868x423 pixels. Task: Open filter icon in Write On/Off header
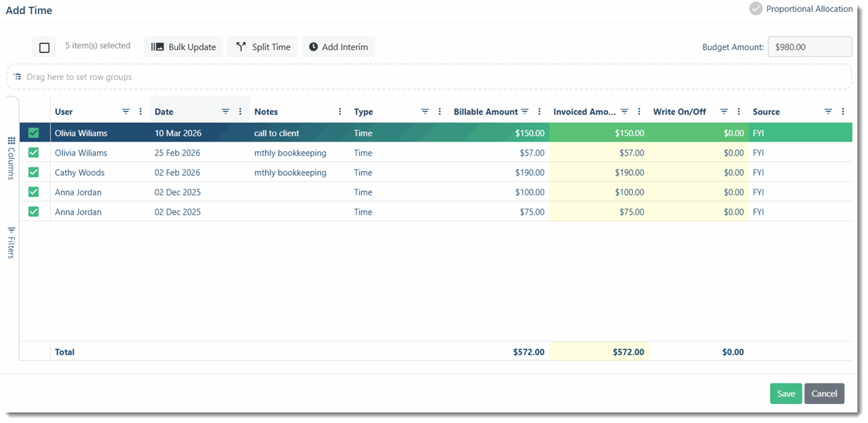(724, 112)
